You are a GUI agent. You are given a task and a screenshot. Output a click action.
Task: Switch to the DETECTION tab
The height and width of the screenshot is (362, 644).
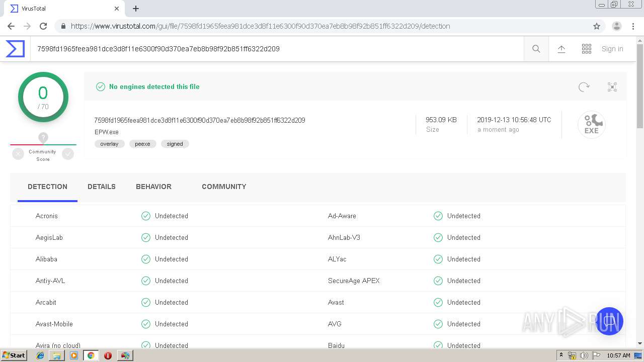click(47, 187)
